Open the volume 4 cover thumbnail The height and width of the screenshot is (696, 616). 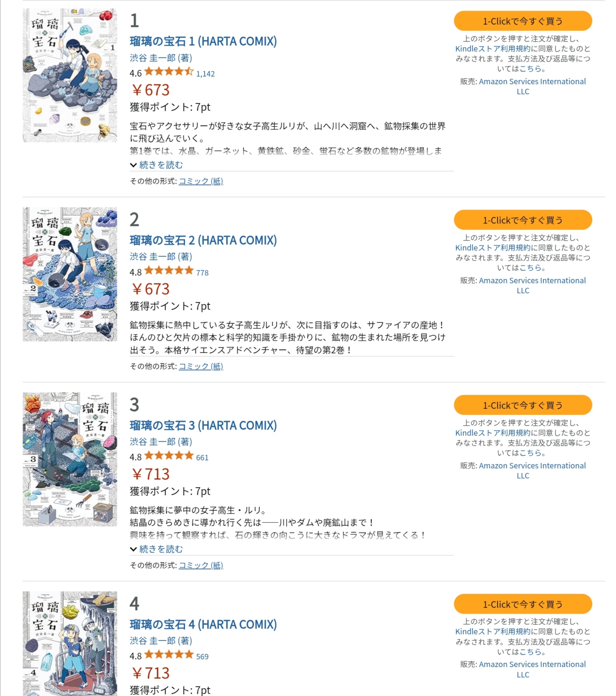[x=70, y=644]
